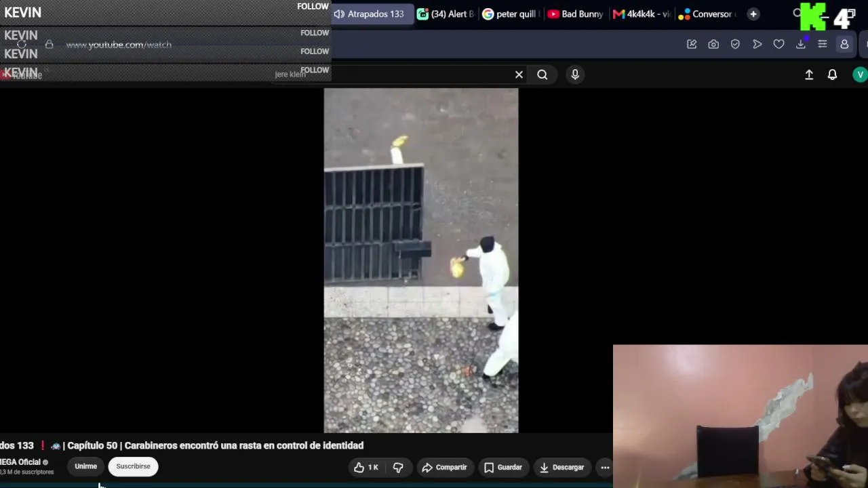This screenshot has width=868, height=488.
Task: Start voice search with microphone
Action: [575, 75]
